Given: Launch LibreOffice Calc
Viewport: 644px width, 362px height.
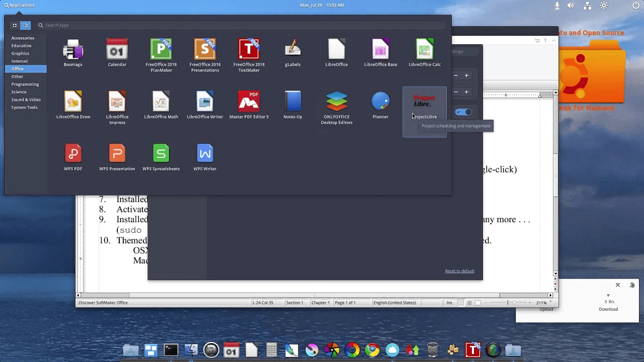Looking at the screenshot, I should 425,53.
